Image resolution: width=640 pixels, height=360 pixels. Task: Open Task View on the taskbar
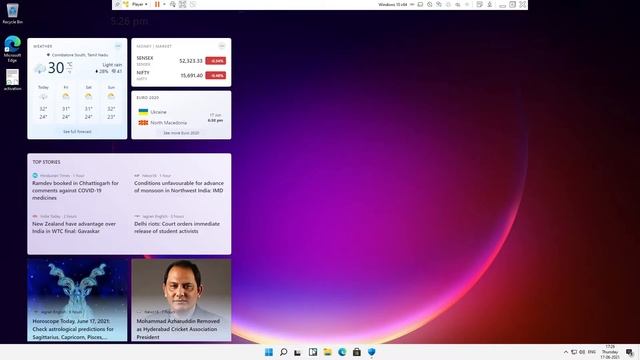pyautogui.click(x=298, y=352)
